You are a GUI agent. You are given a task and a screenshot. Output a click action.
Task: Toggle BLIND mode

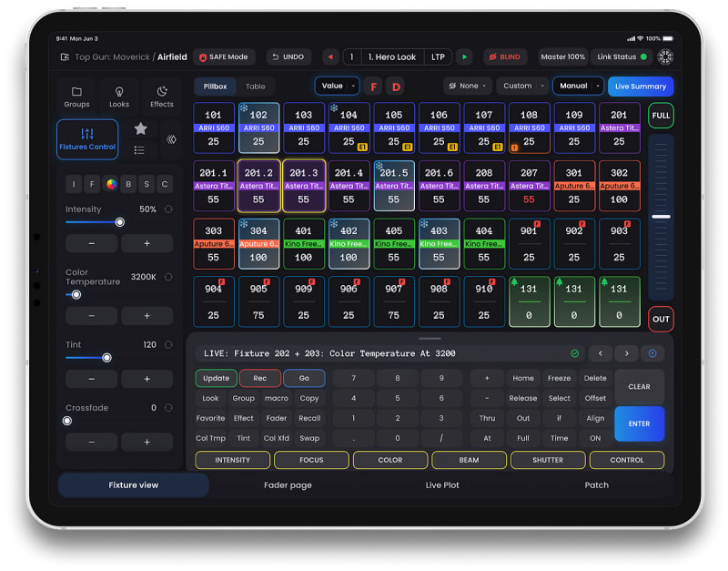coord(505,56)
